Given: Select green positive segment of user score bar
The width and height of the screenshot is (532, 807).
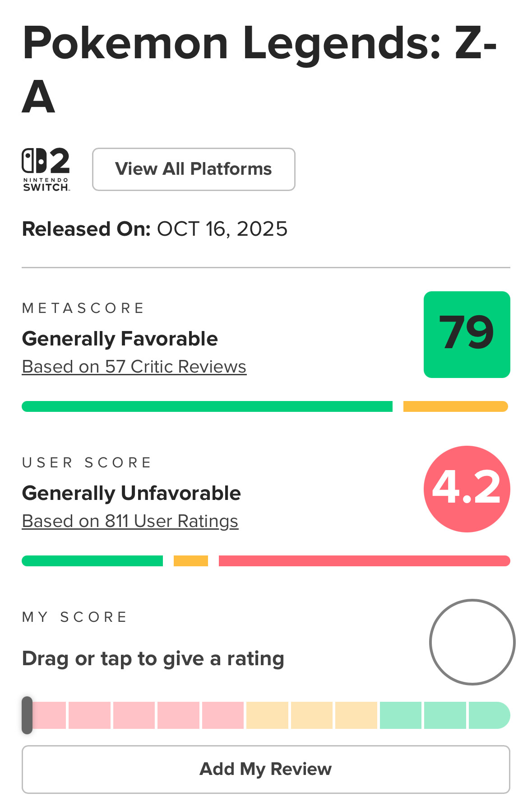Looking at the screenshot, I should point(92,561).
